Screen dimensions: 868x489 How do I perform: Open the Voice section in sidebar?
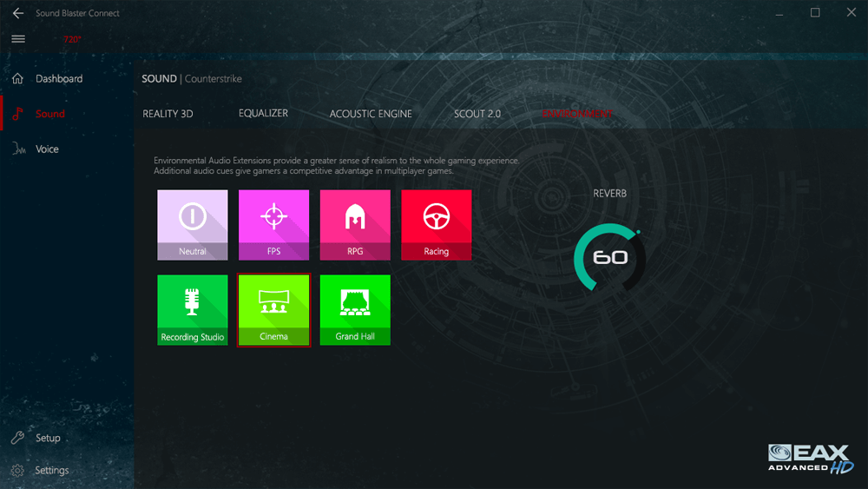pos(47,149)
